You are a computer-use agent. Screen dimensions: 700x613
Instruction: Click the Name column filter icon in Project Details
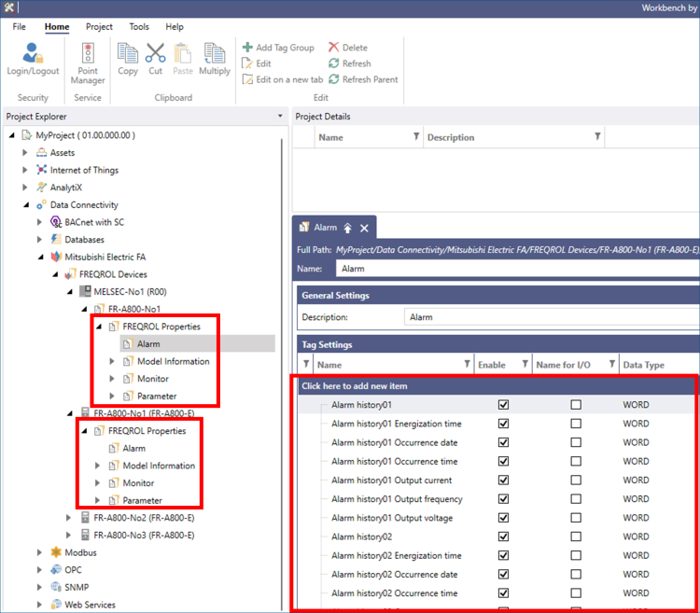pos(416,136)
